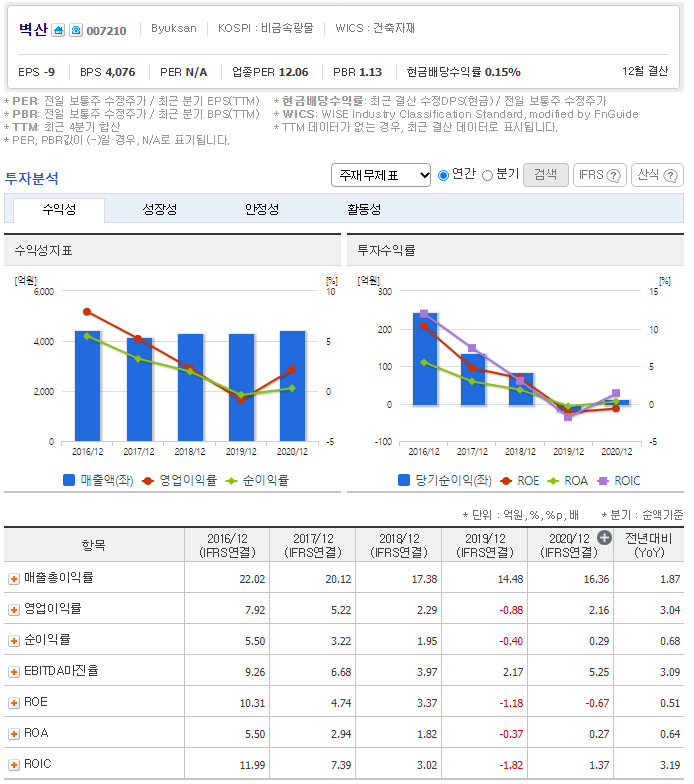This screenshot has width=694, height=784.
Task: Click the 2020/12 sales bar in 수익성지표 chart
Action: tap(292, 386)
